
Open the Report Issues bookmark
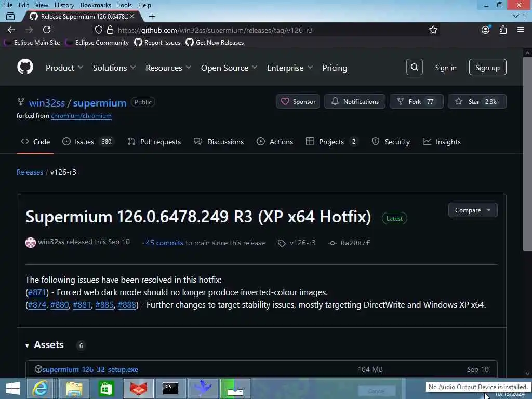[x=157, y=43]
